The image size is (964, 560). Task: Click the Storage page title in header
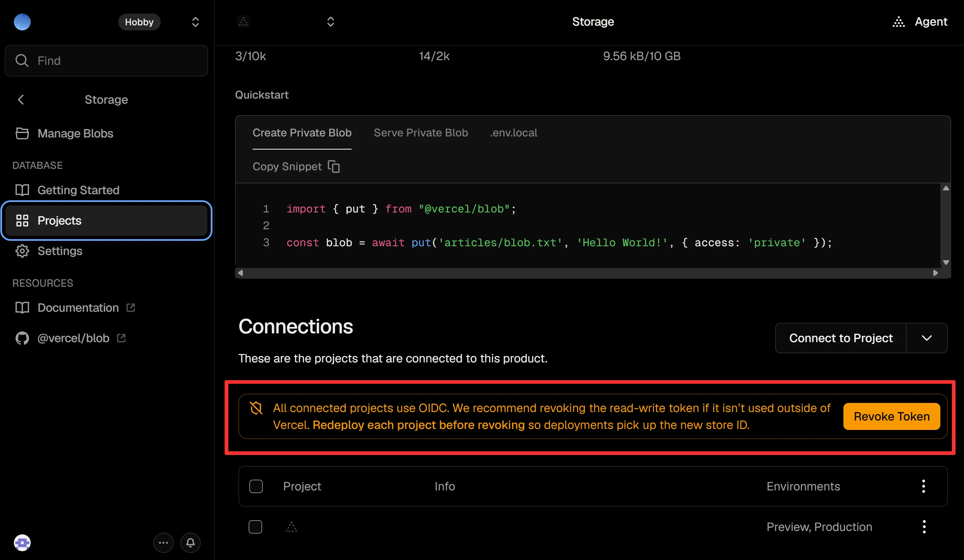(x=593, y=22)
